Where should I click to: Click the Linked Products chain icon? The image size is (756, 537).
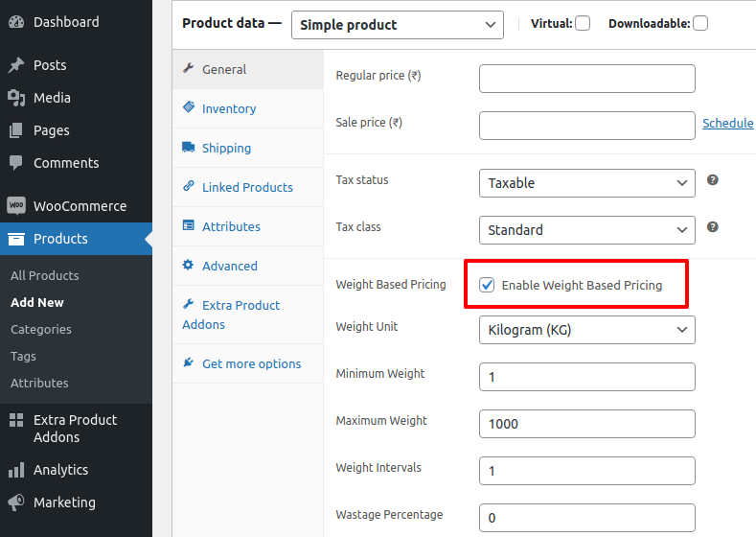[x=189, y=186]
